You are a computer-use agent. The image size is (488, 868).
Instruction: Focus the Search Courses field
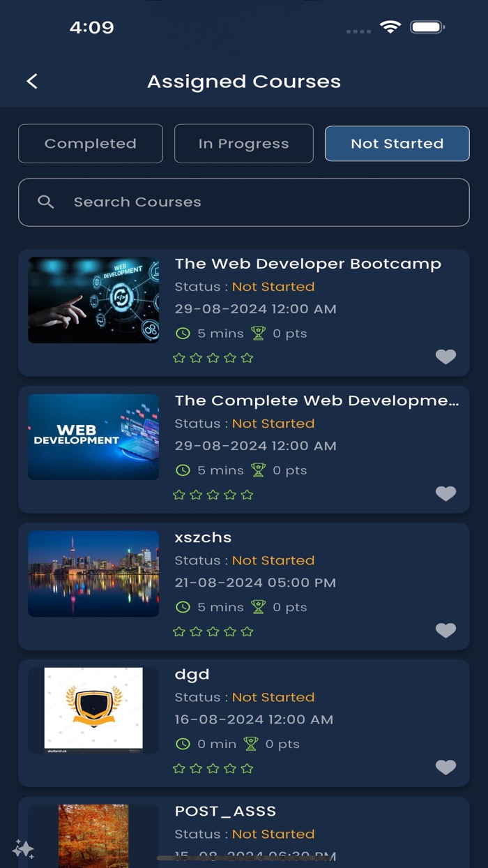click(x=244, y=202)
